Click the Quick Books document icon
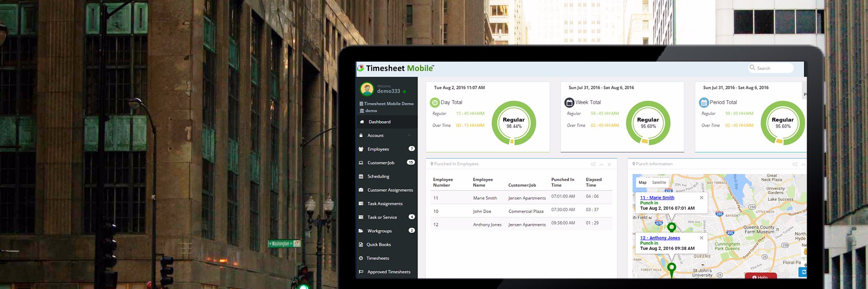Viewport: 868px width, 289px height. click(x=361, y=244)
